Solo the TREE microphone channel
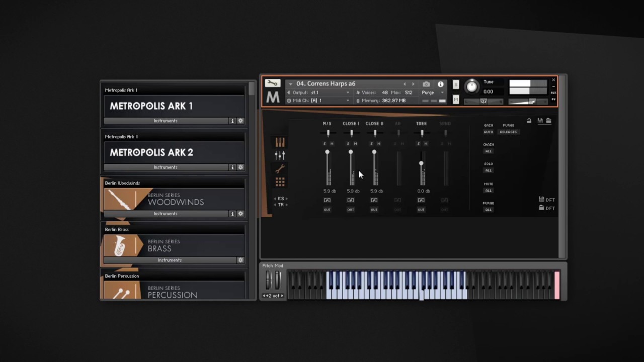The image size is (644, 362). [419, 144]
